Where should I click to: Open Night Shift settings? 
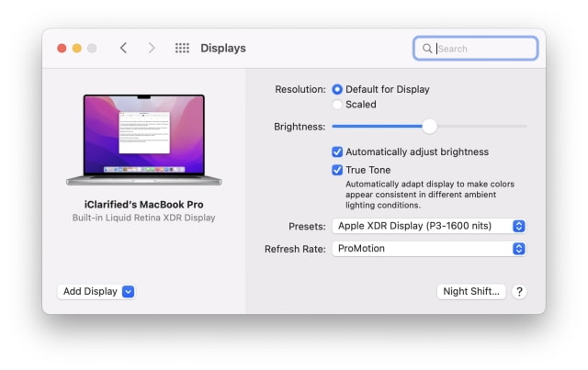[x=471, y=291]
